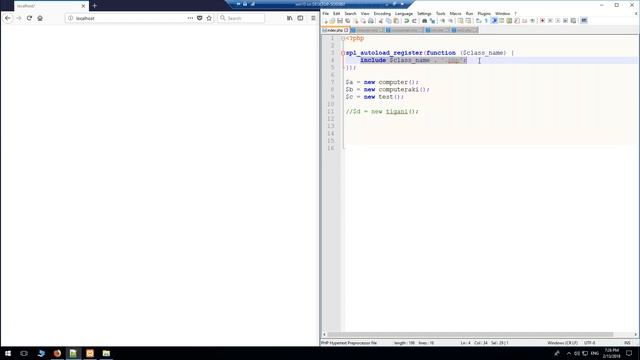This screenshot has width=640, height=360.
Task: Open the View menu in Notepad++
Action: [365, 13]
